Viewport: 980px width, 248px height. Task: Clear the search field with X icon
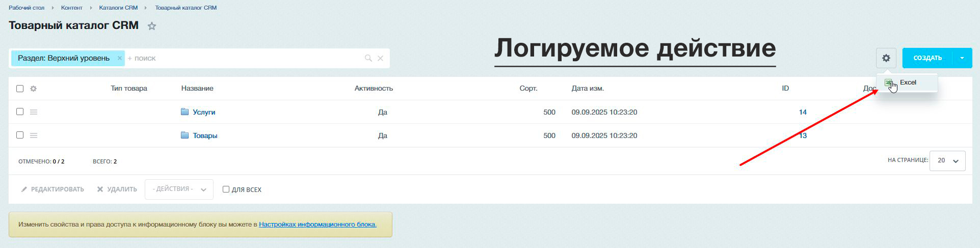pos(380,59)
